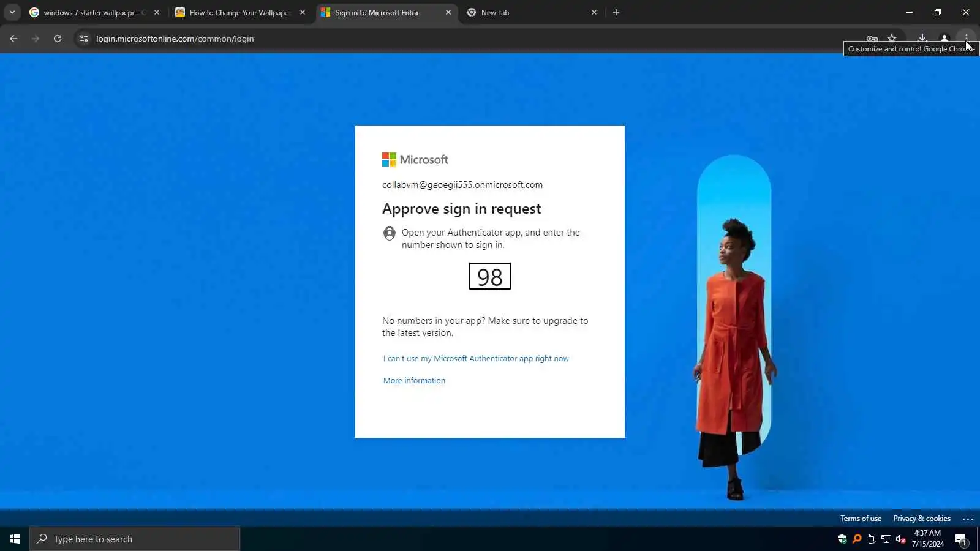
Task: Click the muted volume tray icon
Action: point(901,539)
